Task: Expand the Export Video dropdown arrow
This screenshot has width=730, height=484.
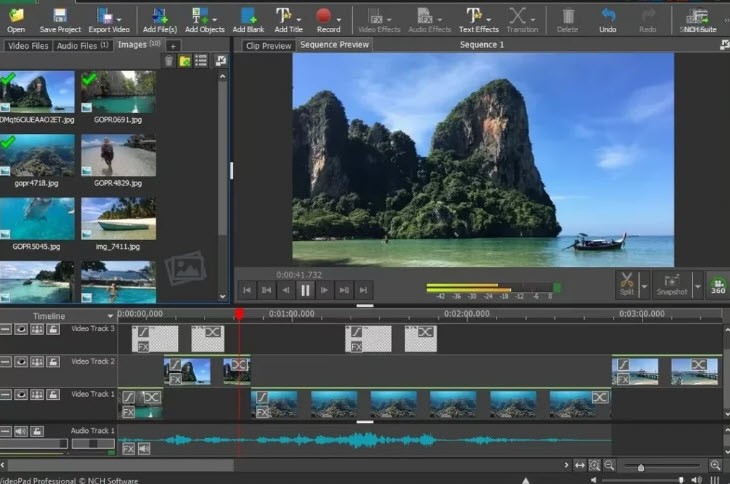Action: tap(119, 20)
